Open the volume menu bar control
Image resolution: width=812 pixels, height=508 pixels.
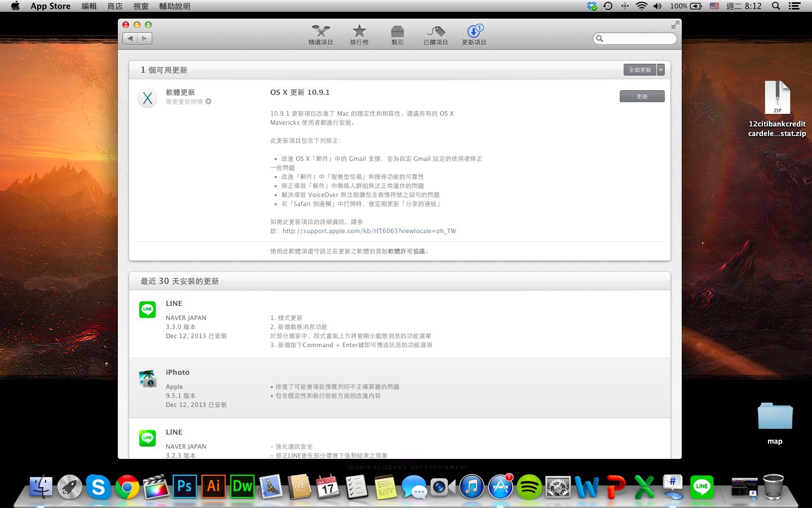(657, 6)
